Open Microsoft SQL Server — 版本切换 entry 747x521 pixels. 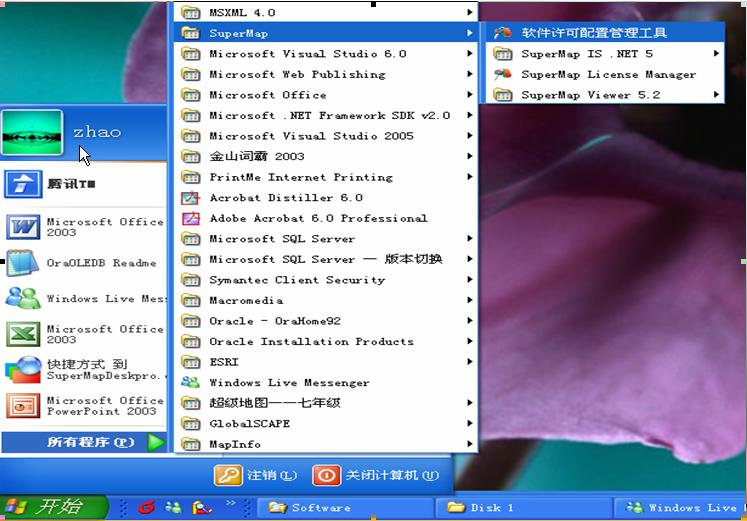click(x=326, y=259)
